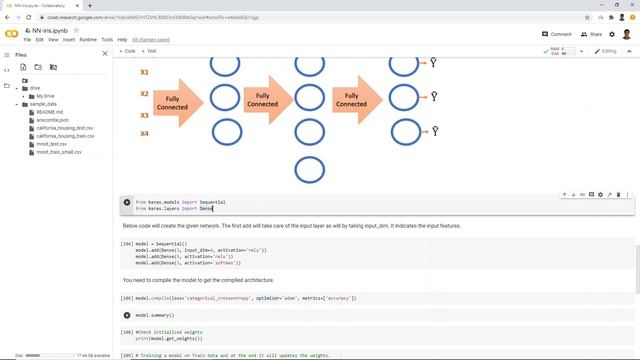Open the table of contents sidebar icon
This screenshot has width=640, height=360.
pyautogui.click(x=7, y=55)
